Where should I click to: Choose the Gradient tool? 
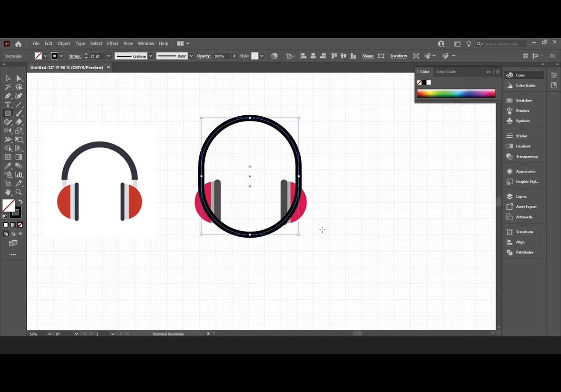[19, 157]
